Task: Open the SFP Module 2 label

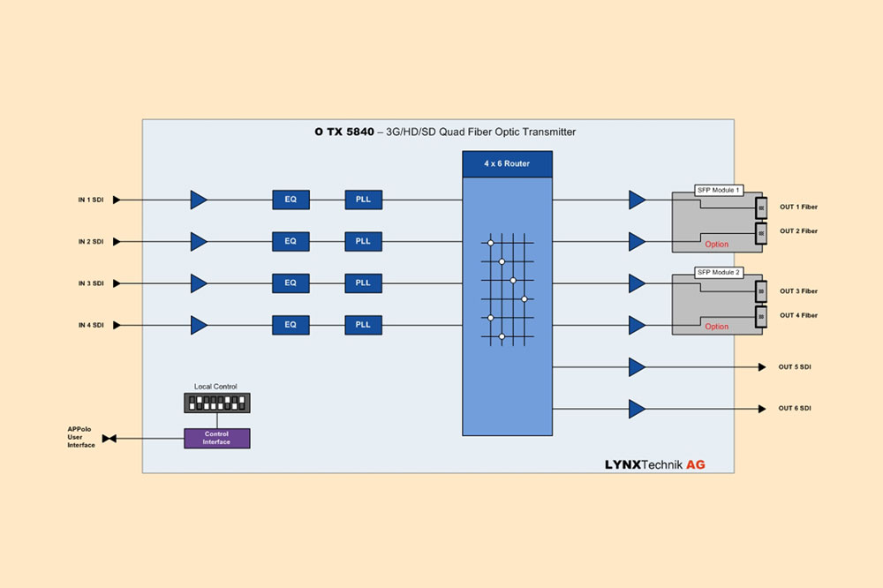Action: [718, 273]
